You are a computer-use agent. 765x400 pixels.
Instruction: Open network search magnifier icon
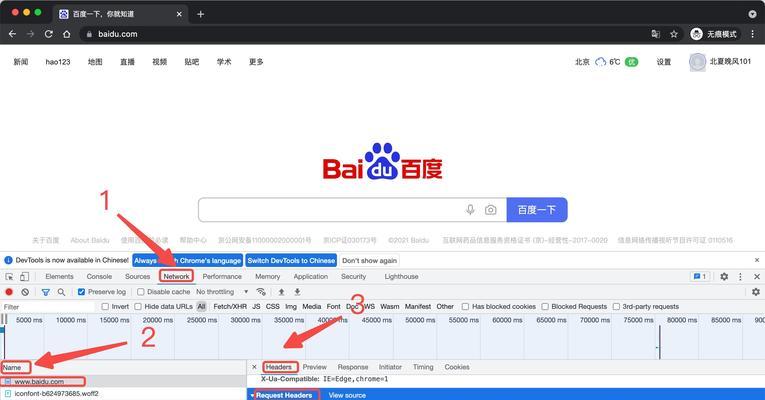61,292
